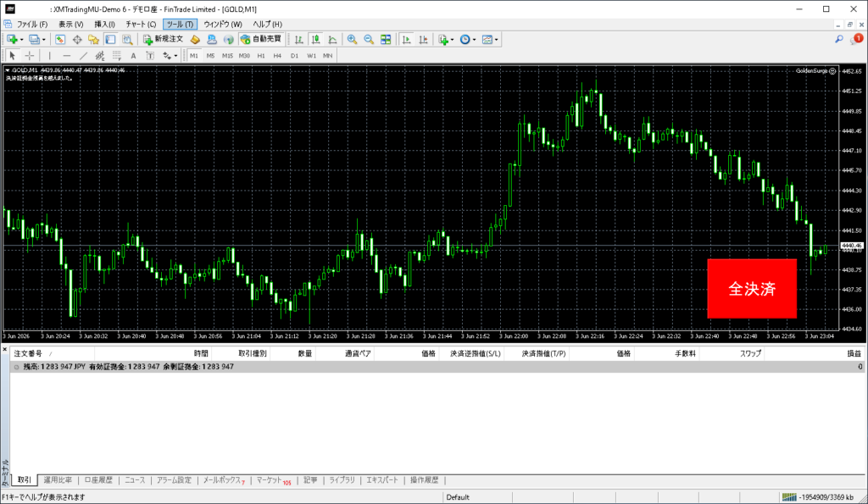Viewport: 868px width, 504px height.
Task: Switch chart to candlestick mode
Action: click(315, 39)
